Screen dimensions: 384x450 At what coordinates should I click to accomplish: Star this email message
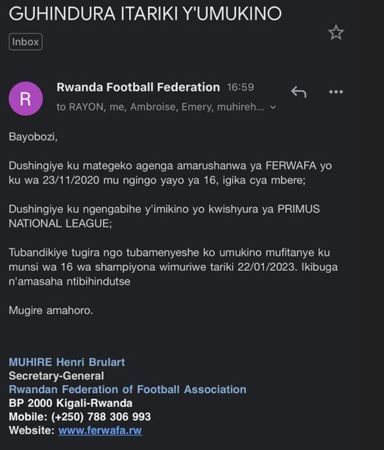click(x=336, y=33)
